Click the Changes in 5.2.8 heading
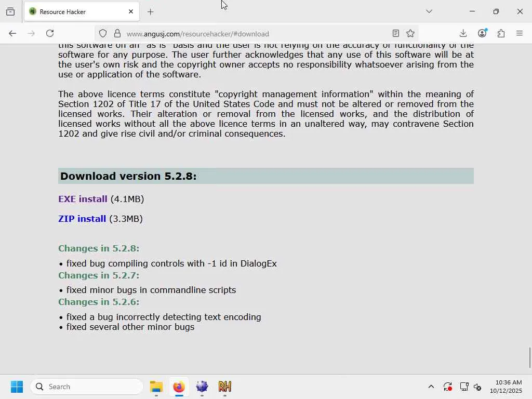 coord(99,248)
